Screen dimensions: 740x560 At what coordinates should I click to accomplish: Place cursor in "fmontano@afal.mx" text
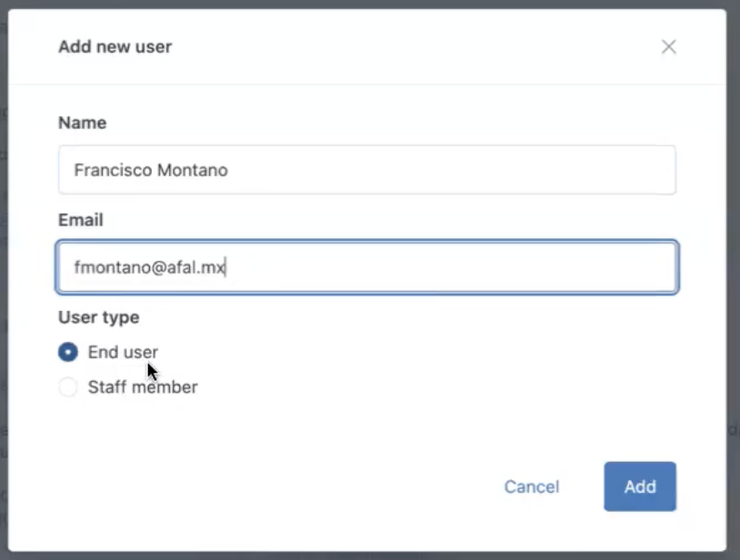[x=150, y=267]
